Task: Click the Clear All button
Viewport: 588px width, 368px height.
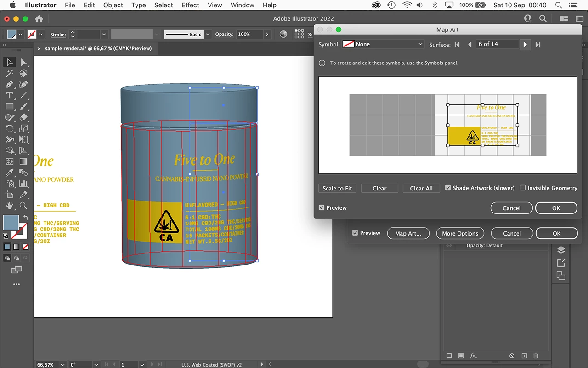Action: pos(421,188)
